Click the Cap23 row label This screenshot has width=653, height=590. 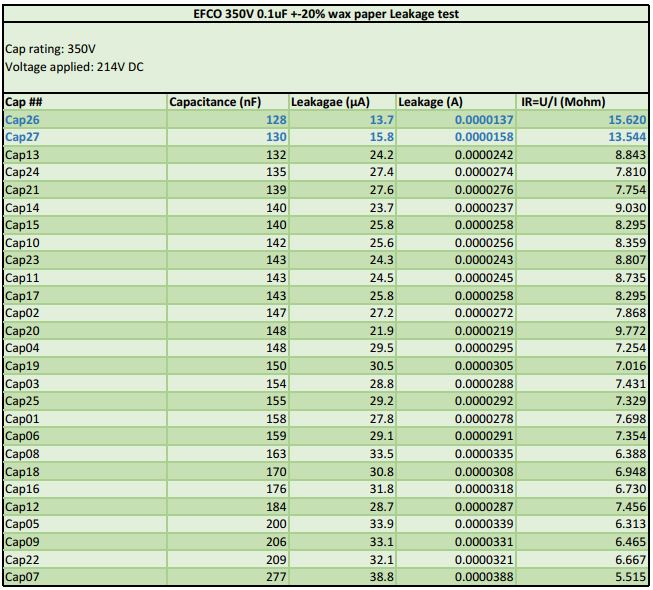(x=22, y=260)
